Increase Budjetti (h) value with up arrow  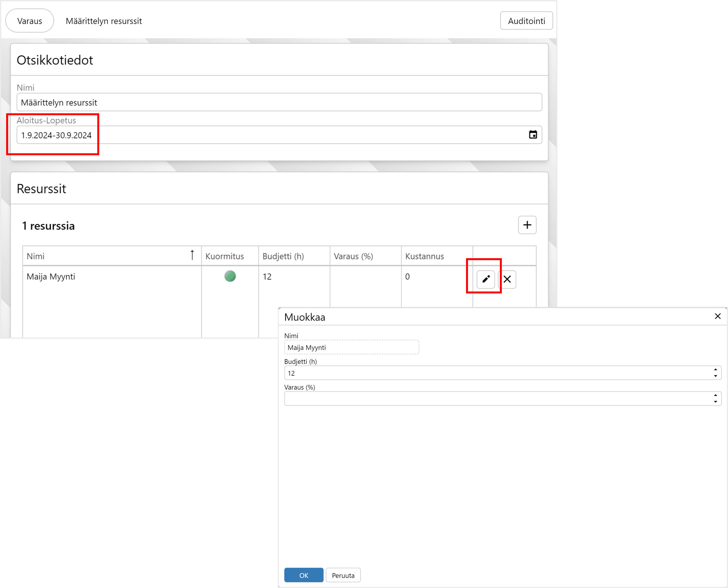point(715,370)
